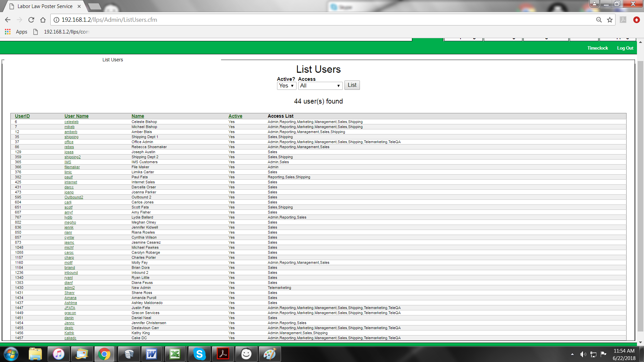Click Log Out link
Viewport: 644px width, 362px height.
tap(625, 48)
